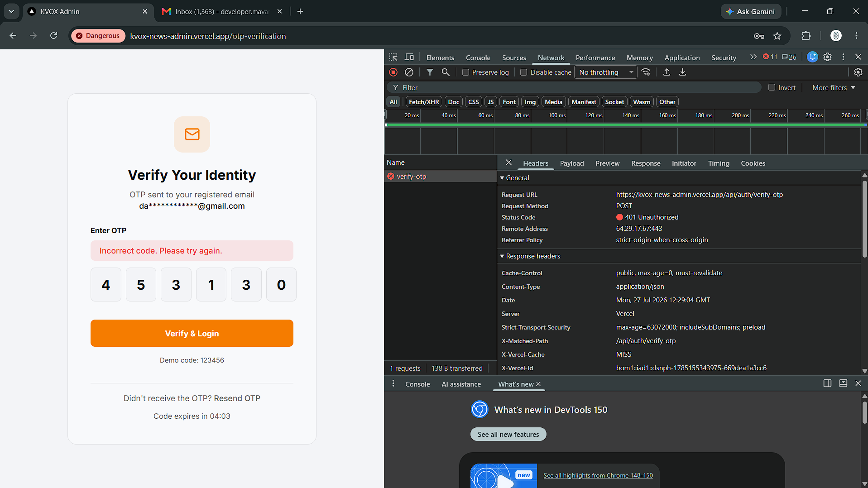This screenshot has height=488, width=868.
Task: Enable Disable cache checkbox
Action: click(524, 72)
